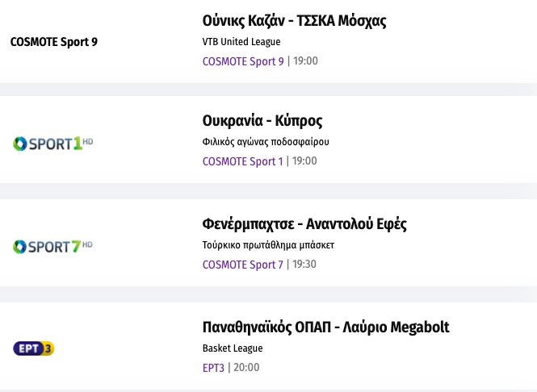
Task: Click the 20:00 time of the Παναθηναϊκός match
Action: tap(246, 368)
